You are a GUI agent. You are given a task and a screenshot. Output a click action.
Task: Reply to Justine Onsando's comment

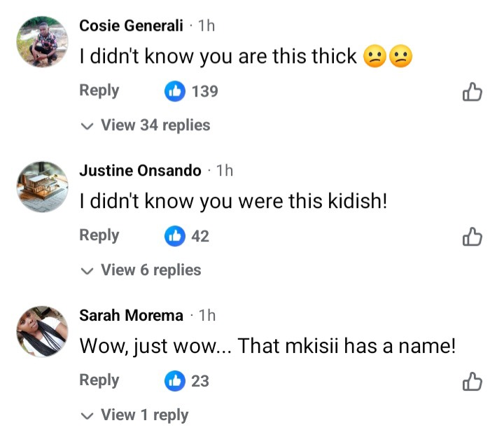pos(99,236)
